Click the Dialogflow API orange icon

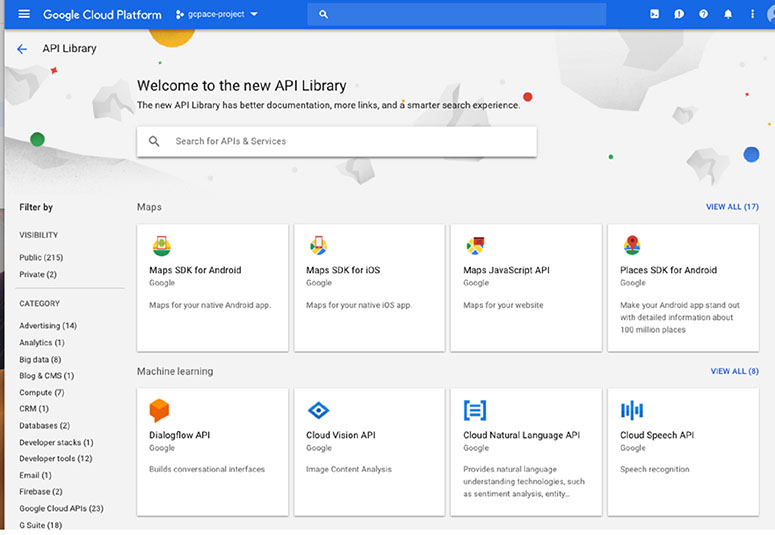coord(159,410)
